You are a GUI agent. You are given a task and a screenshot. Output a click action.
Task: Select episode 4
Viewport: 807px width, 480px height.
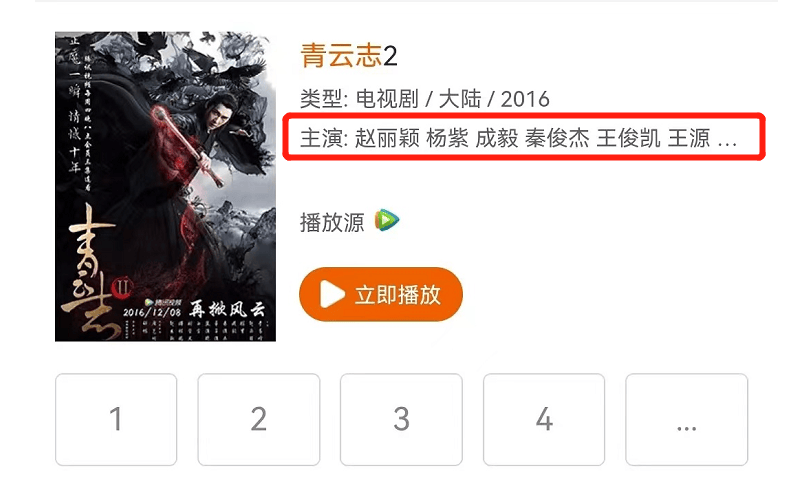click(543, 419)
